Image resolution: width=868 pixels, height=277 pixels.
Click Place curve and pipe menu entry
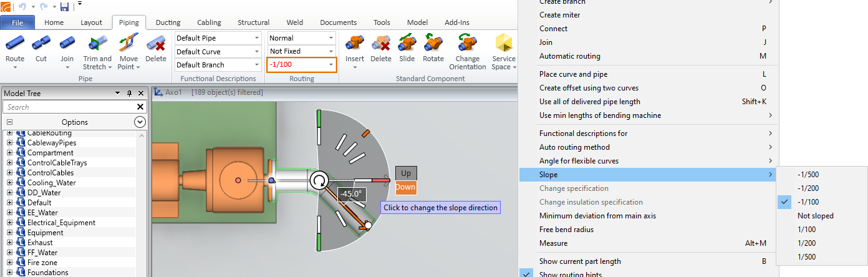[x=649, y=74]
